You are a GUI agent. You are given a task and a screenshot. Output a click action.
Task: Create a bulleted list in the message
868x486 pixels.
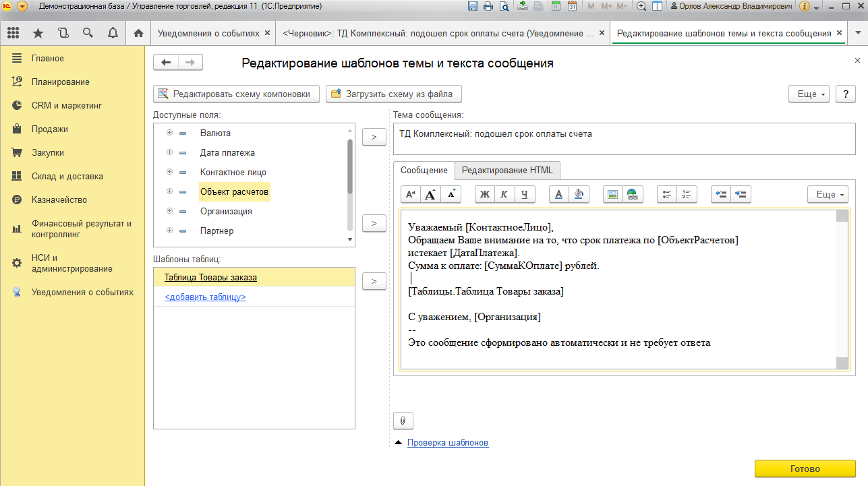[667, 194]
